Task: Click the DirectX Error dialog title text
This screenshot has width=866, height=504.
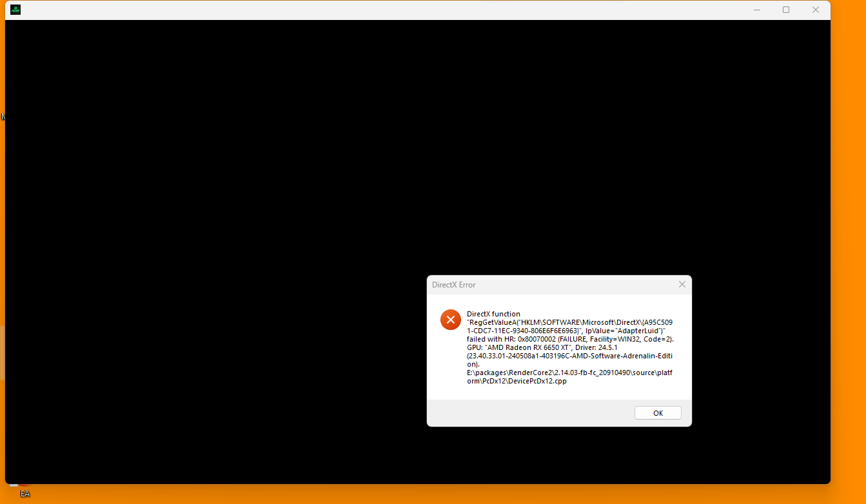Action: pos(453,285)
